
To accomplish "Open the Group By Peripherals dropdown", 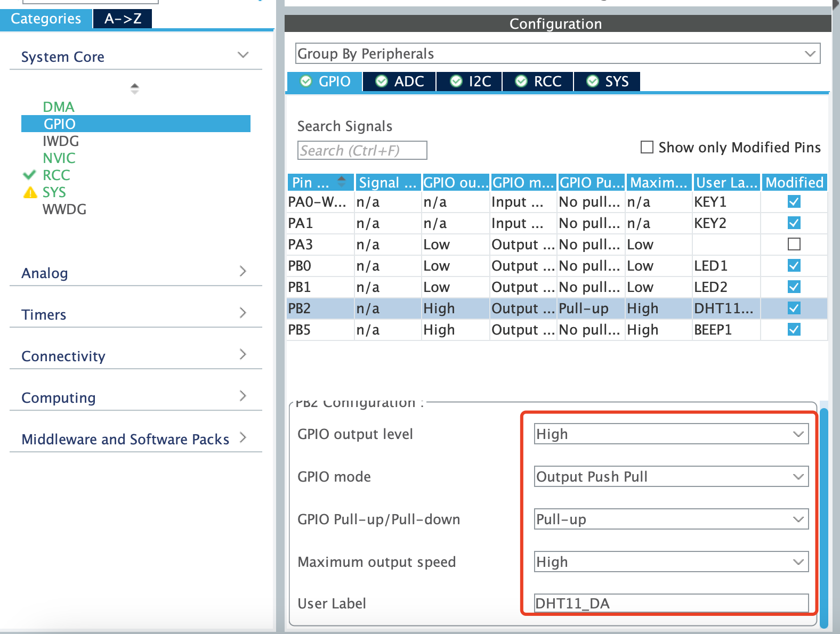I will click(x=557, y=54).
